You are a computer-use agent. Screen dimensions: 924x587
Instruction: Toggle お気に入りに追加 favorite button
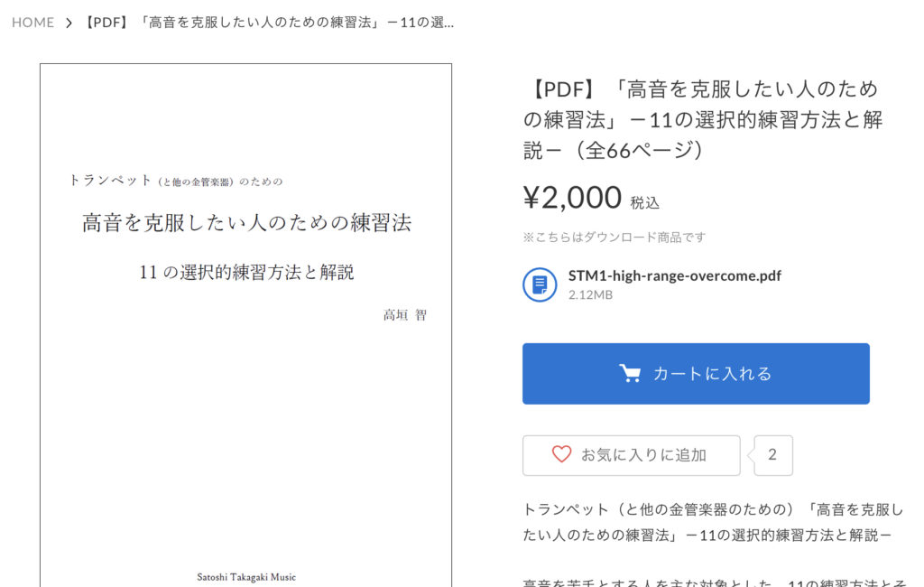pyautogui.click(x=631, y=455)
